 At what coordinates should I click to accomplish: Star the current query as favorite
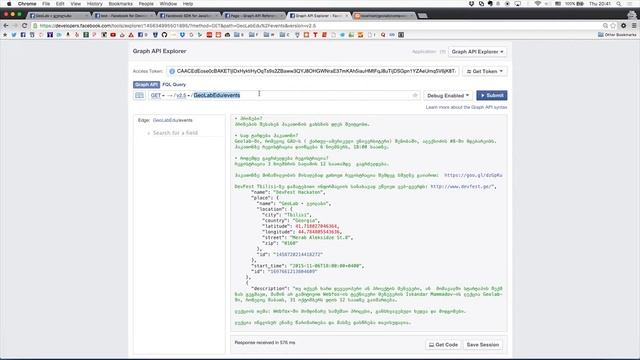[415, 96]
